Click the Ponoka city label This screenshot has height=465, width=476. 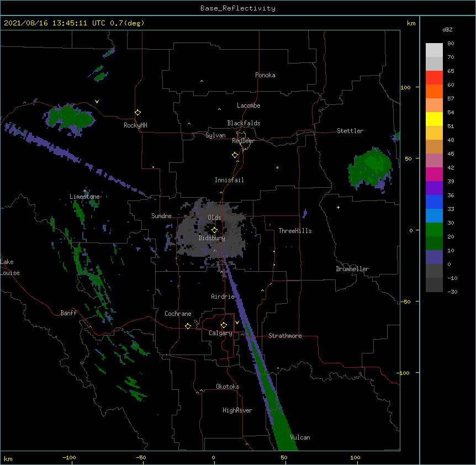click(x=265, y=75)
